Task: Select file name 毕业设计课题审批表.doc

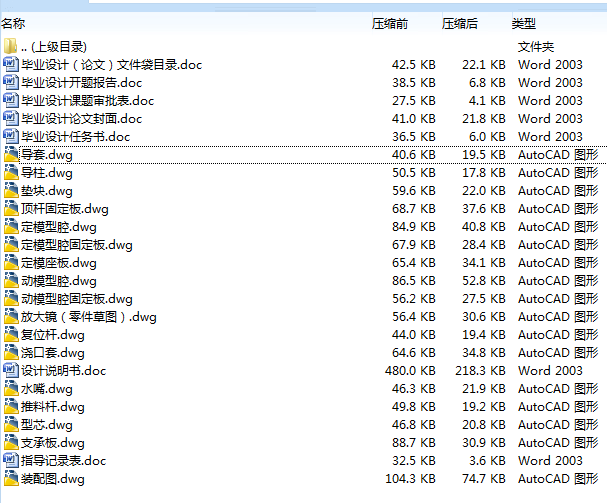Action: pyautogui.click(x=88, y=101)
